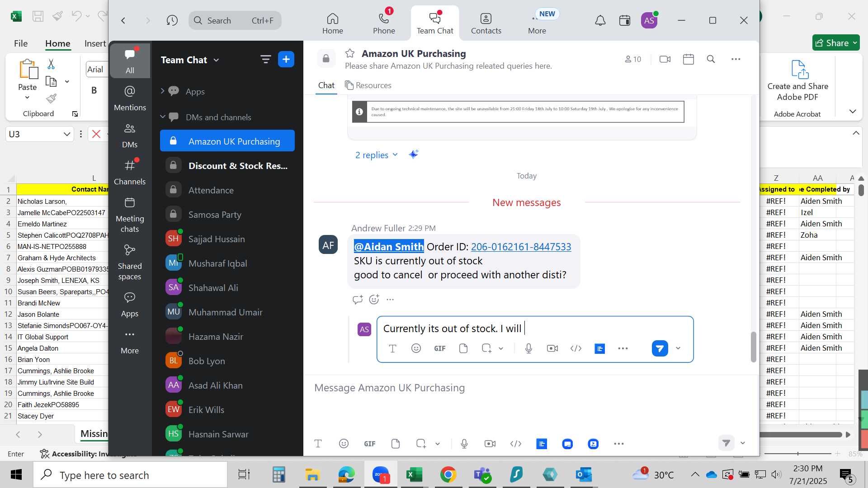The height and width of the screenshot is (488, 868).
Task: Collapse the DMs and channels section
Action: [x=163, y=117]
